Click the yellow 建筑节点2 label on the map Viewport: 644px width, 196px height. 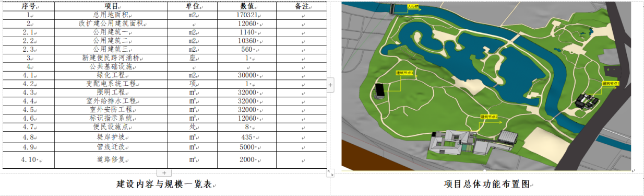coord(489,118)
